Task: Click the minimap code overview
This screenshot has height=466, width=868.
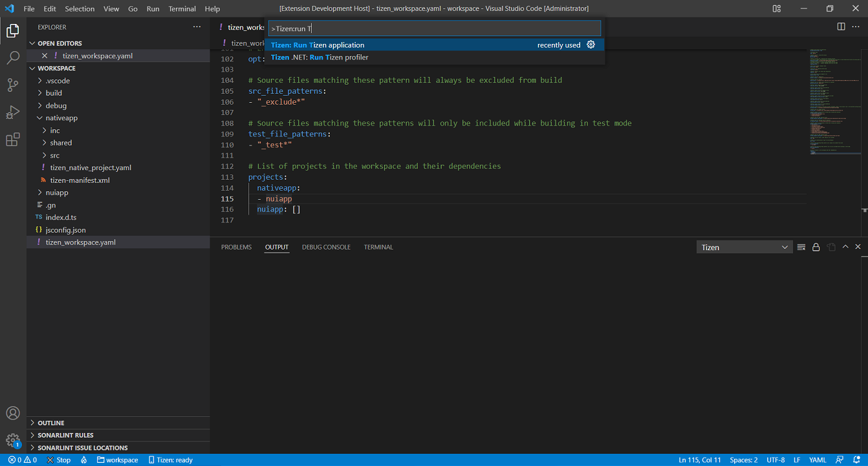Action: pyautogui.click(x=834, y=97)
